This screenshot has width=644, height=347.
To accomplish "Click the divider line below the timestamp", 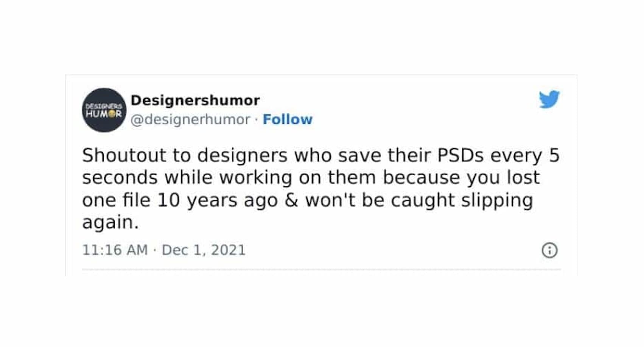I will pos(321,270).
